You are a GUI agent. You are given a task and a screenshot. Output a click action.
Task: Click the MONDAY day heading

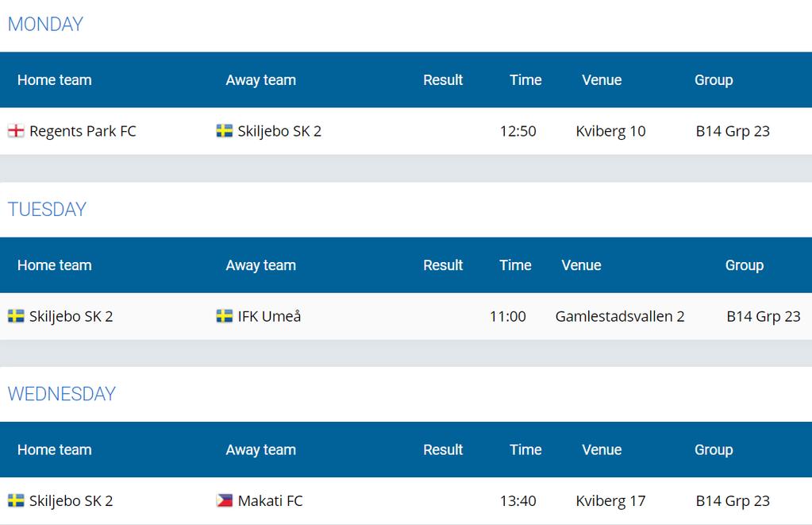[45, 25]
